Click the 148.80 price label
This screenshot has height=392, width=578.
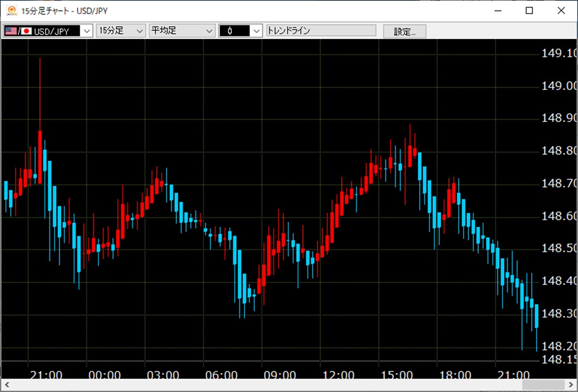click(559, 151)
